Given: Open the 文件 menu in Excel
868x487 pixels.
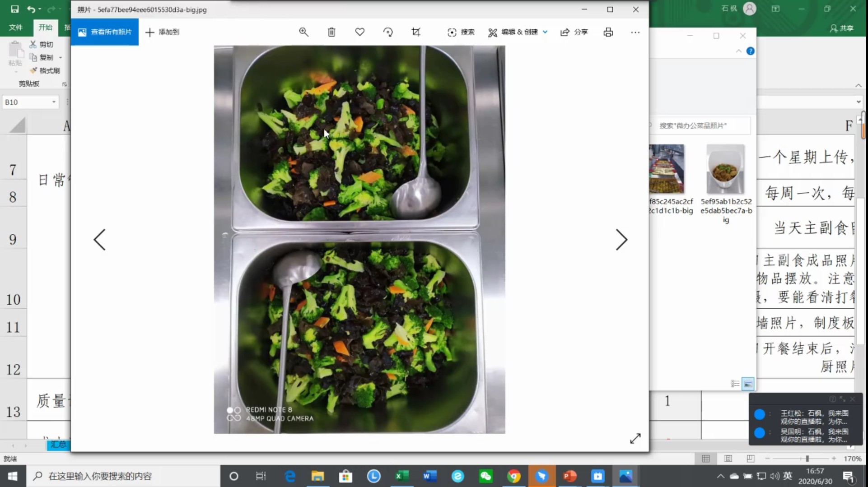Looking at the screenshot, I should [16, 28].
